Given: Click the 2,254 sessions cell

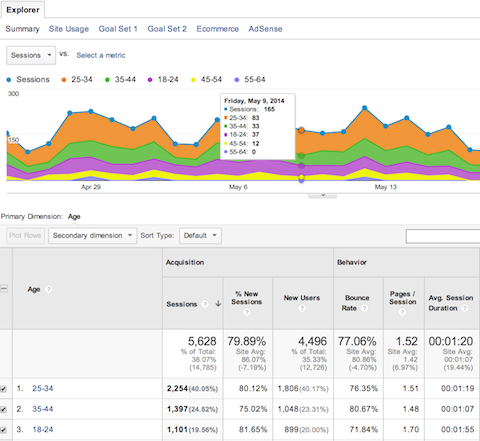Looking at the screenshot, I should [x=192, y=388].
